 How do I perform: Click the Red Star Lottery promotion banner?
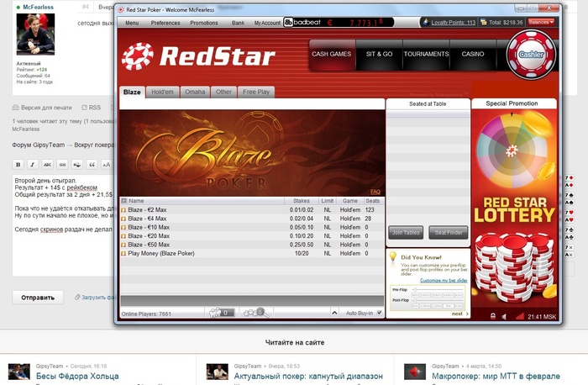click(x=514, y=208)
